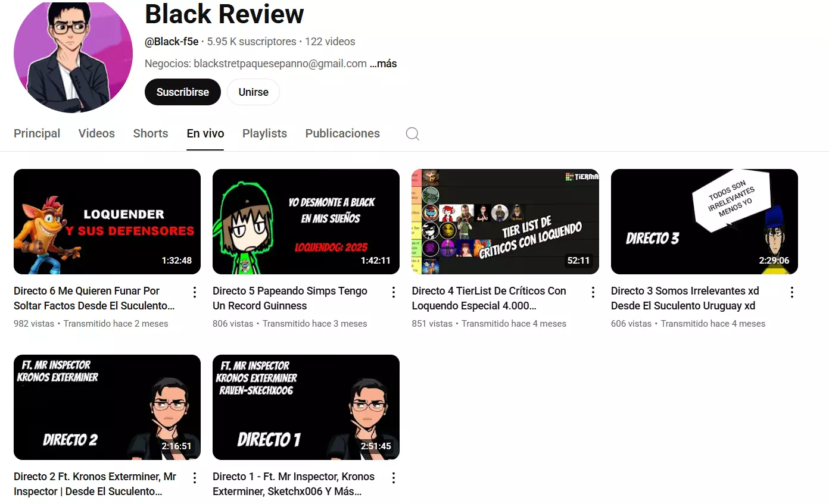Open the Directo 1 video thumbnail
The width and height of the screenshot is (829, 504).
(306, 408)
